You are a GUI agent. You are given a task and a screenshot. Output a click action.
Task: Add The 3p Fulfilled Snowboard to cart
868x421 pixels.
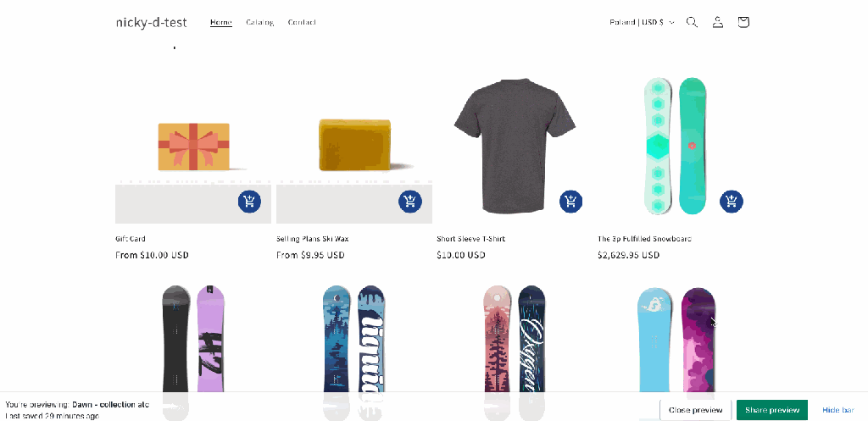pyautogui.click(x=732, y=202)
